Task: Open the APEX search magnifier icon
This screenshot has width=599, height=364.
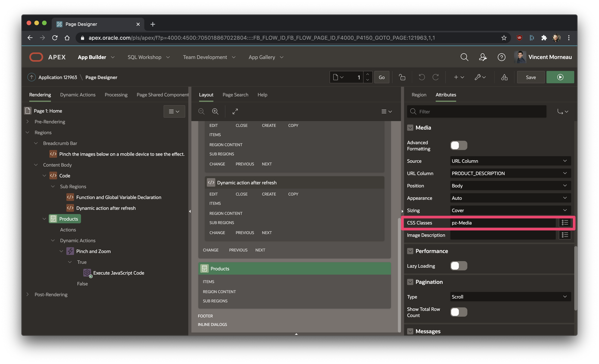Action: point(464,57)
